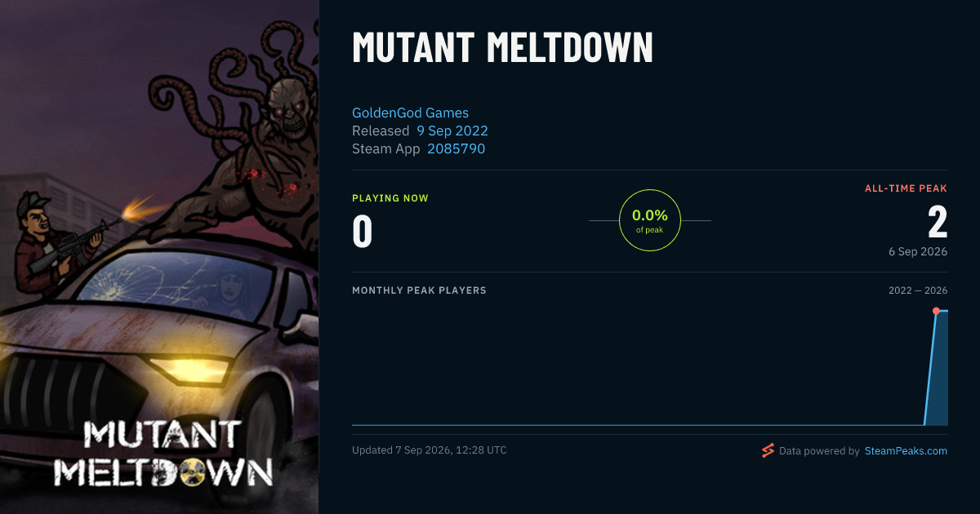
Task: Click the Mutant Meltdown logo on the cover
Action: [167, 454]
